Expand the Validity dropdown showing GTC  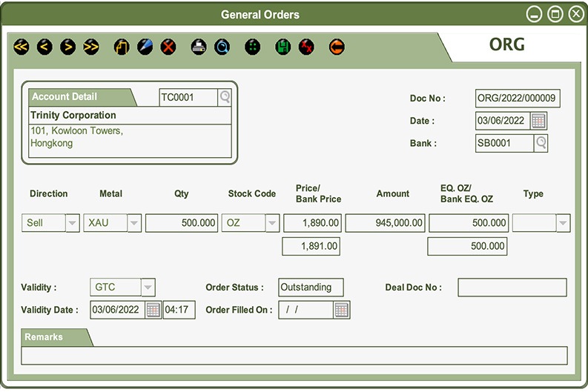tap(148, 288)
